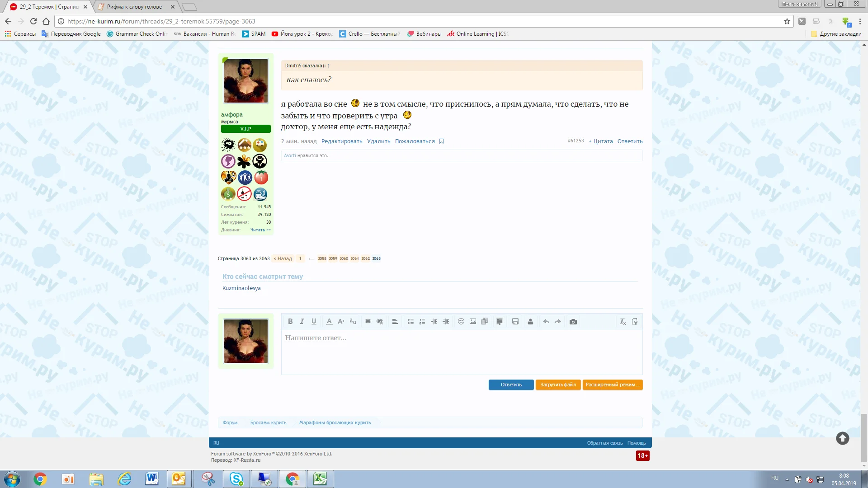The image size is (868, 488).
Task: Click the camera icon in editor toolbar
Action: 573,322
